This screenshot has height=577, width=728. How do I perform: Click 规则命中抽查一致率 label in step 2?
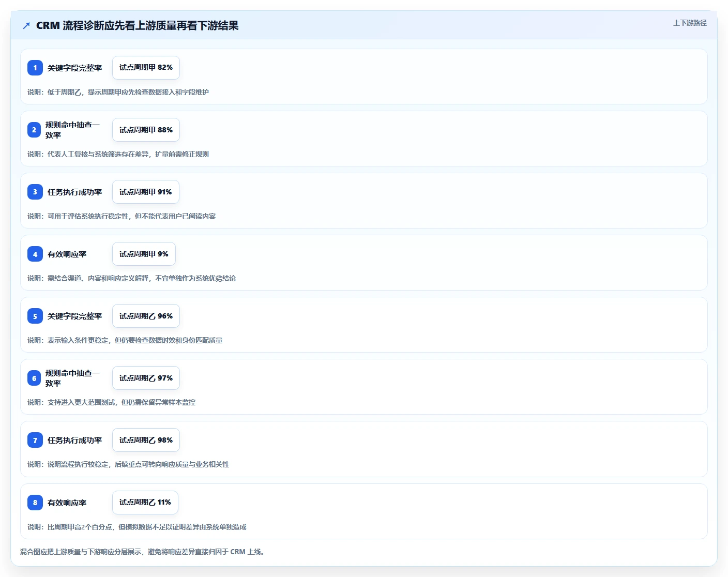click(x=72, y=130)
